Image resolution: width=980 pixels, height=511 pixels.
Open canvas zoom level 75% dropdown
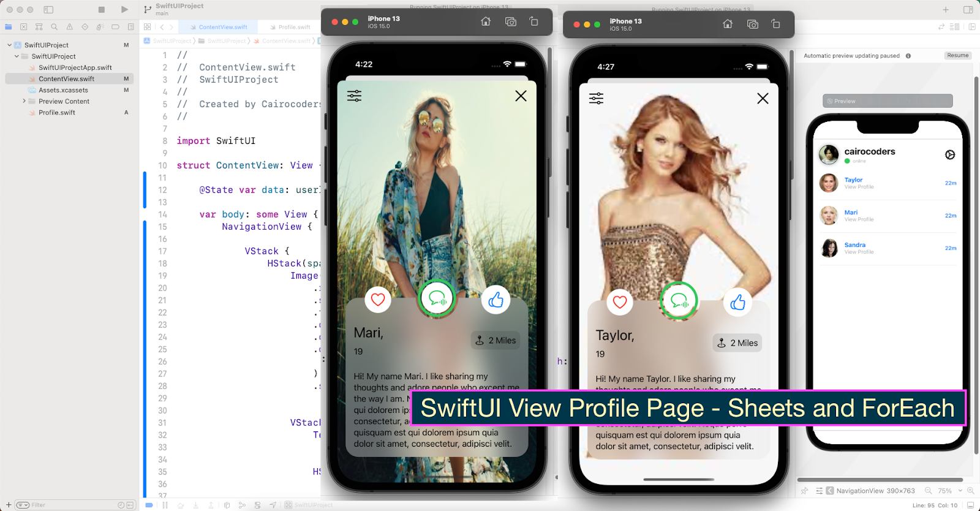pyautogui.click(x=950, y=491)
